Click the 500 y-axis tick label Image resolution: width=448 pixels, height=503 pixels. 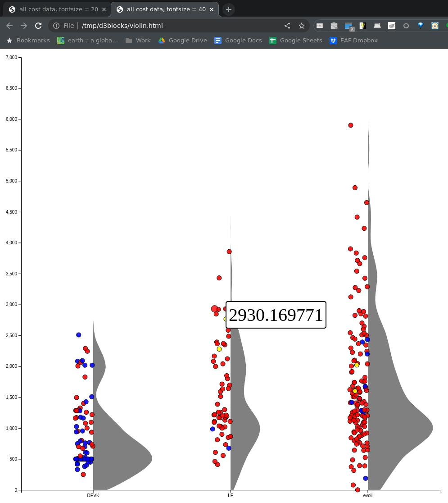coord(13,459)
